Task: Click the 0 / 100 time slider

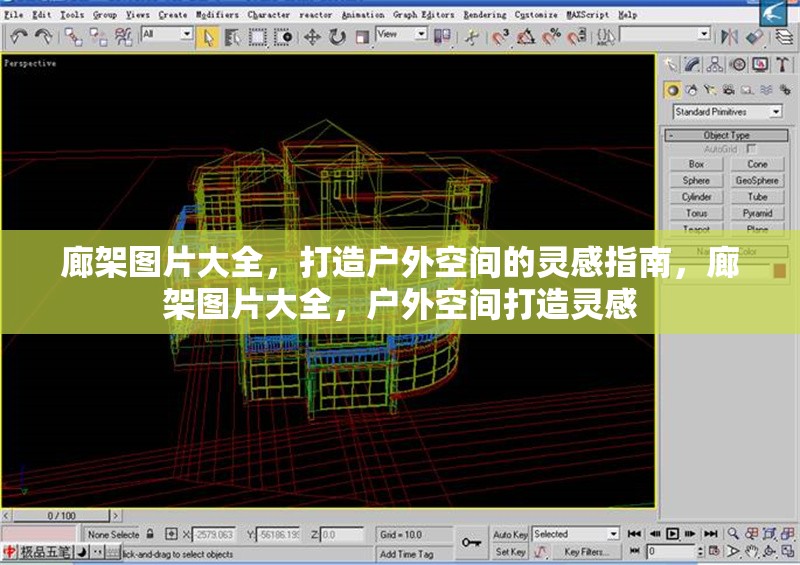Action: tap(61, 515)
